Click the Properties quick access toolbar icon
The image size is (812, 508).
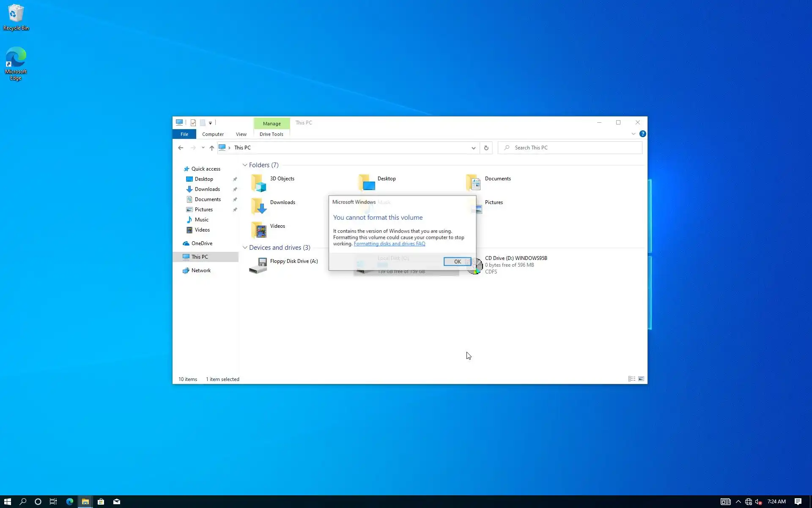[193, 123]
